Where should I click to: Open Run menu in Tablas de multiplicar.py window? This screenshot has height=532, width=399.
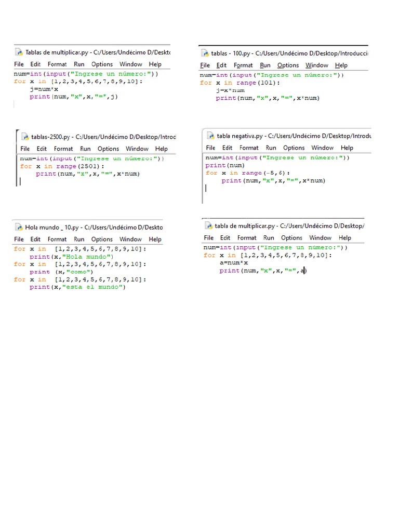coord(79,64)
